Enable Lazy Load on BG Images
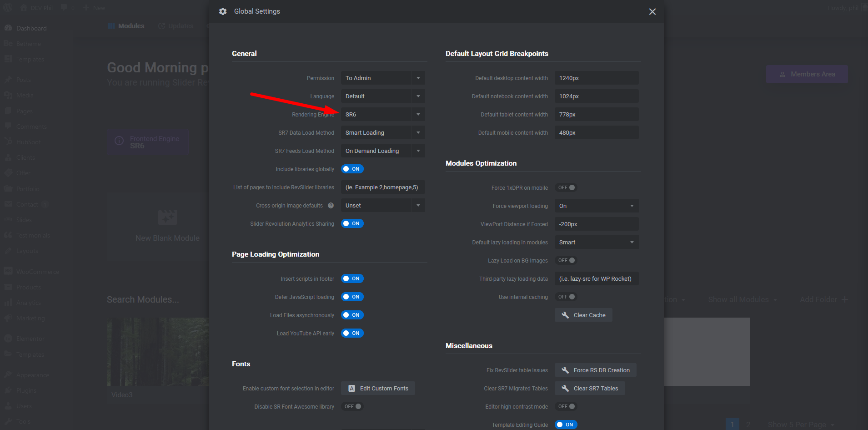Screen dimensions: 868x430 (567, 260)
